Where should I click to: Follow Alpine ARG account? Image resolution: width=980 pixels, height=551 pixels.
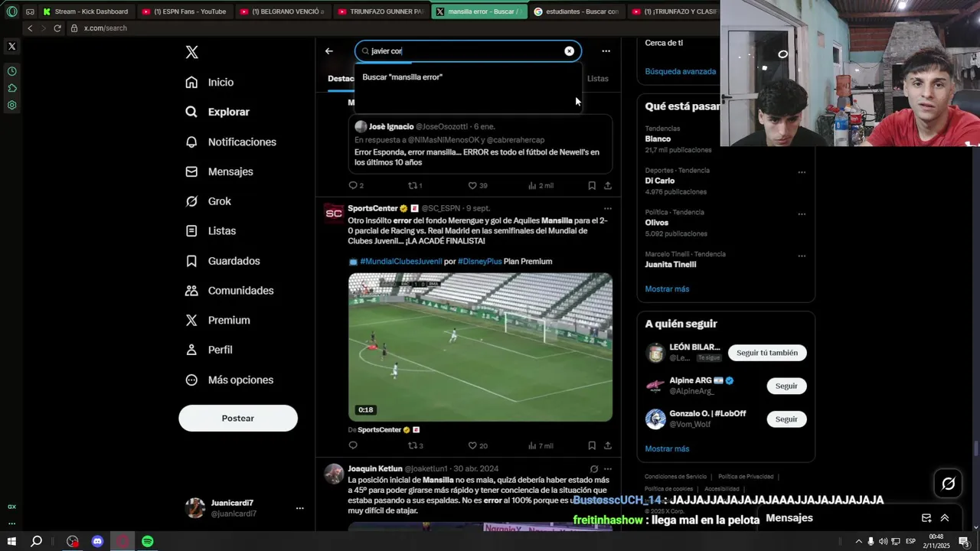coord(786,386)
